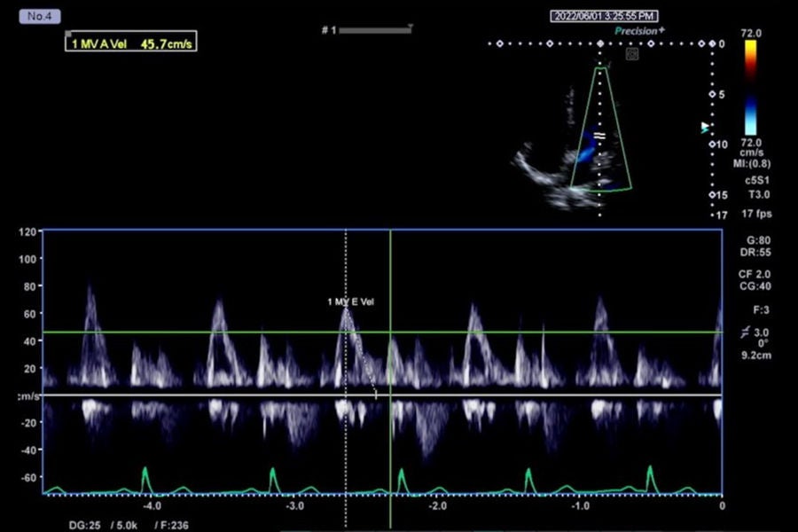Screen dimensions: 798x532
Task: Click the G:80 gain value
Action: [758, 240]
